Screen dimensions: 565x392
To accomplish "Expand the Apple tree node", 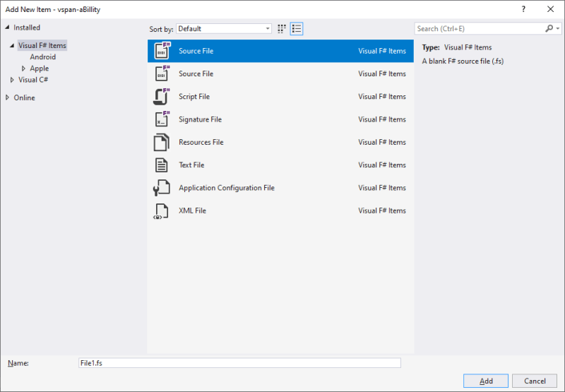I will (23, 69).
